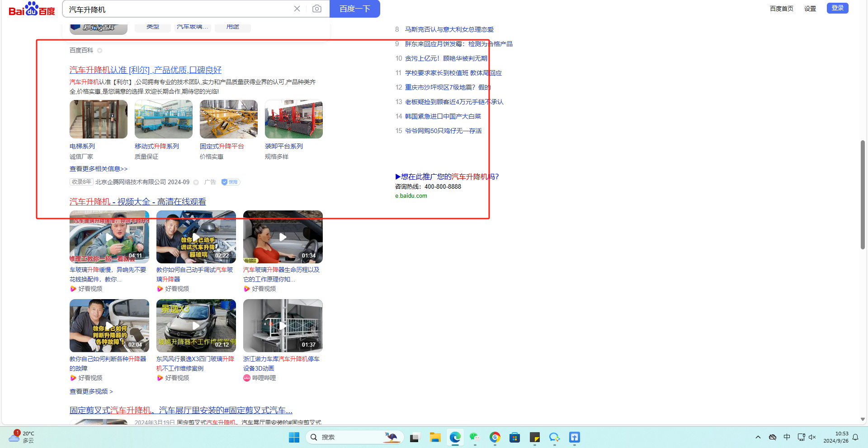The width and height of the screenshot is (868, 448).
Task: Click the e.baidu.com link
Action: 411,196
